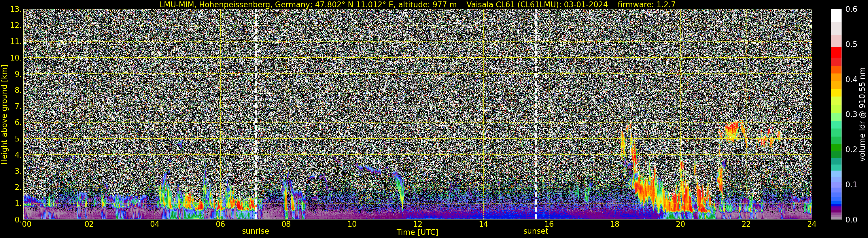Screen dimensions: 868x238
Task: Click the '20' time tick label
Action: pyautogui.click(x=680, y=224)
